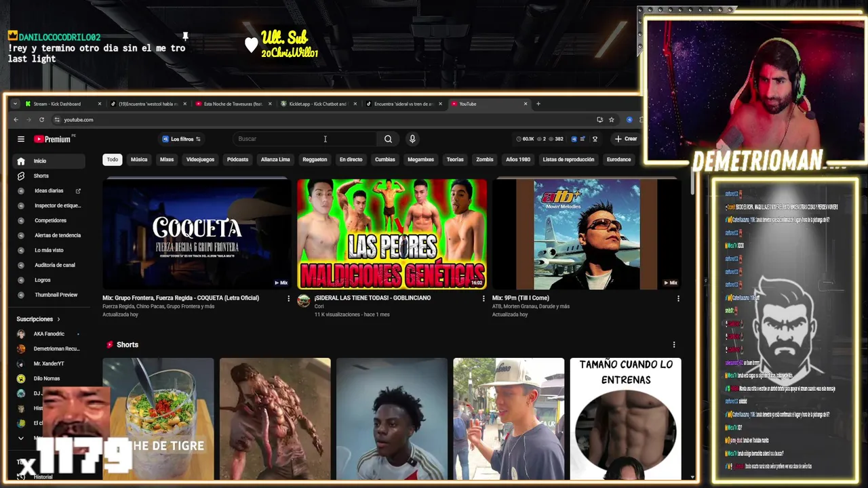Select Listas de reproducción filter chip

pos(568,160)
